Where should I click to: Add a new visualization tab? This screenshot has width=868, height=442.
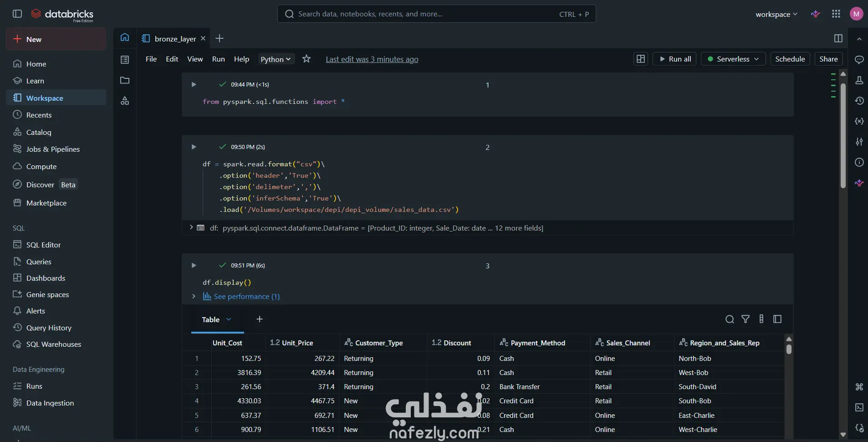[x=260, y=319]
